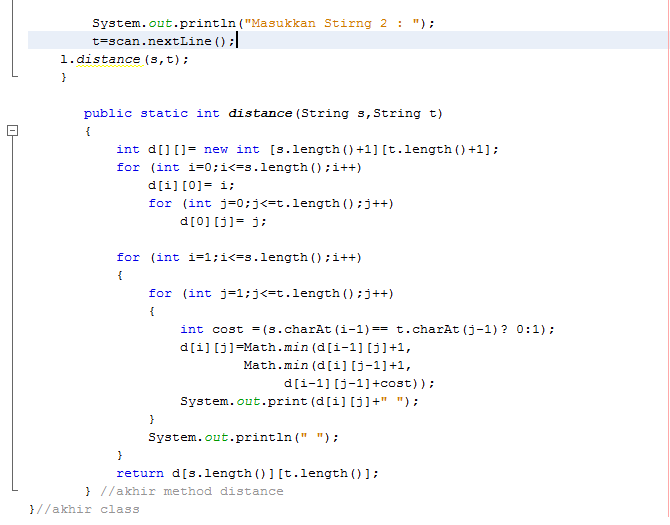
Task: Click the 'int cost =' assignment line
Action: pyautogui.click(x=367, y=329)
